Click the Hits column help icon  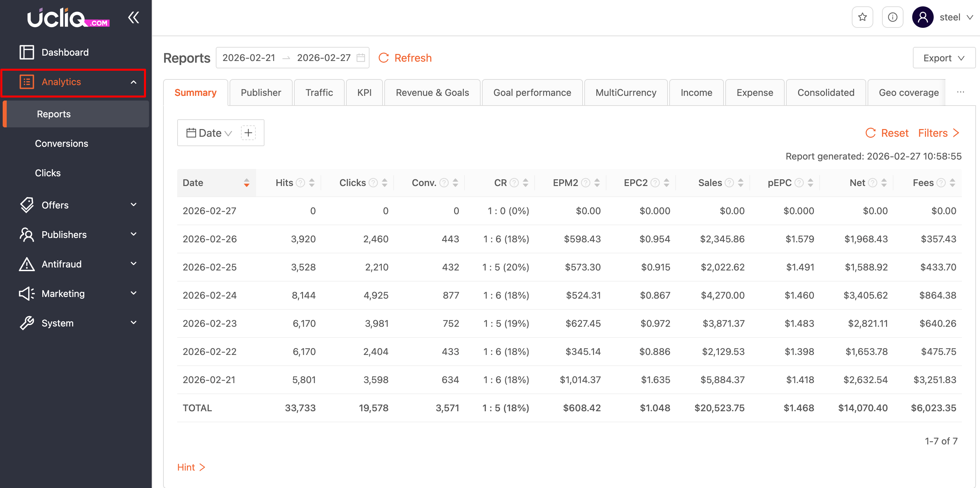click(300, 183)
